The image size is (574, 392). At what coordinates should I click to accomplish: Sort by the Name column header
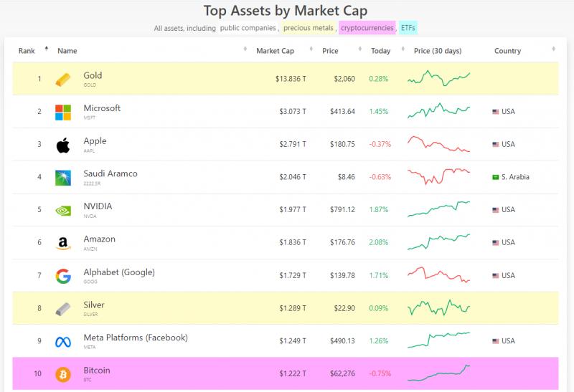[x=67, y=51]
